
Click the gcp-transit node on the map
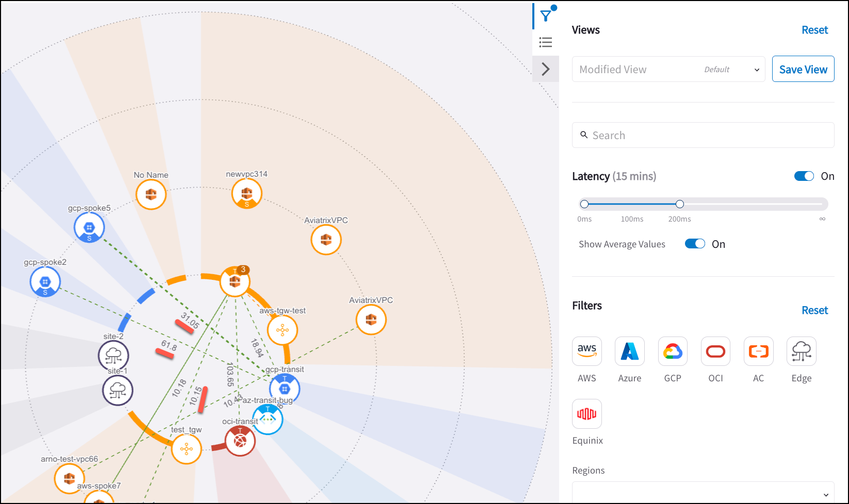click(284, 389)
